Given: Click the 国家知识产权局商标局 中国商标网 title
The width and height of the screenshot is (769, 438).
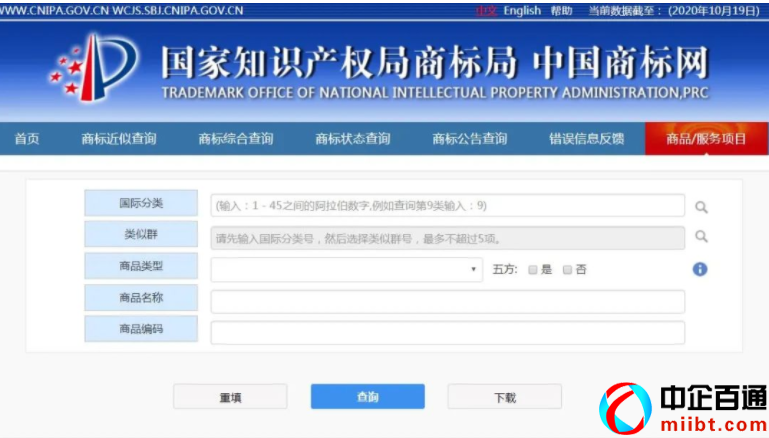Looking at the screenshot, I should (436, 63).
